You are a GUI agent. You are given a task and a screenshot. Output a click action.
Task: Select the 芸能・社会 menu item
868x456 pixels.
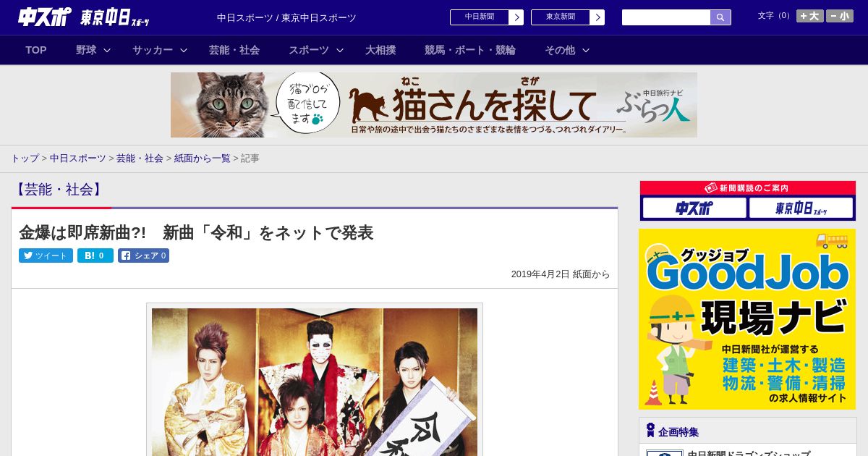(234, 50)
